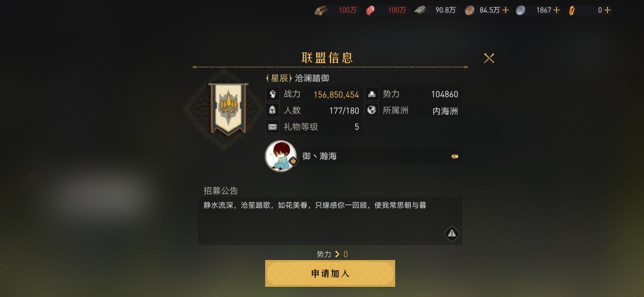Click the silver coin currency icon
644x297 pixels.
pyautogui.click(x=520, y=10)
